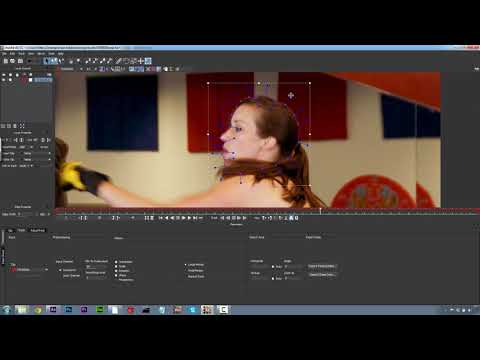Toggle the Rotation motion checkbox
The height and width of the screenshot is (360, 480).
116,271
